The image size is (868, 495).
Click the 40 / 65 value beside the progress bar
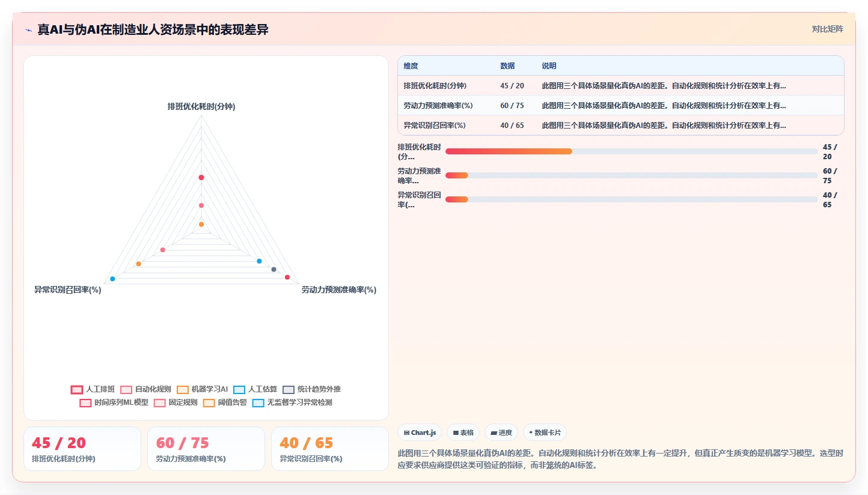click(830, 199)
